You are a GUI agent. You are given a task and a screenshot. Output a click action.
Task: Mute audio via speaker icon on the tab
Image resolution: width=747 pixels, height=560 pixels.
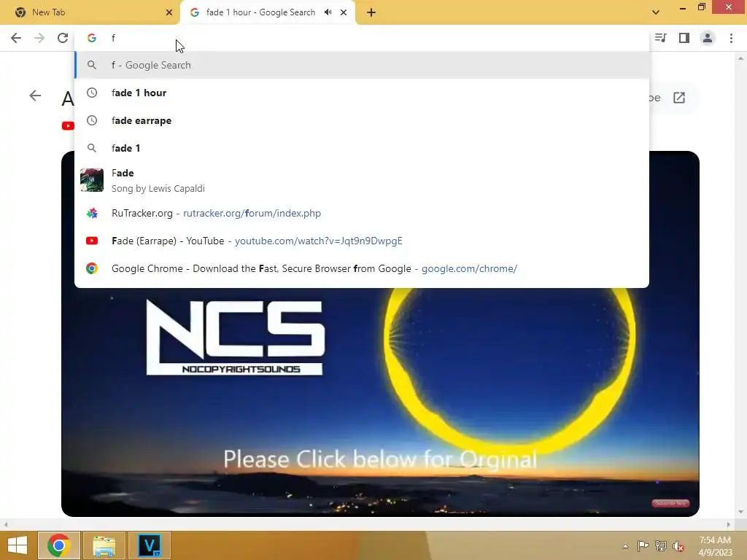[328, 12]
